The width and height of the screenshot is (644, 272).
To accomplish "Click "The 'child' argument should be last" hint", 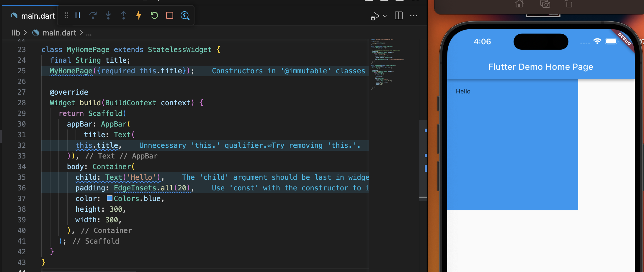I will coord(275,177).
